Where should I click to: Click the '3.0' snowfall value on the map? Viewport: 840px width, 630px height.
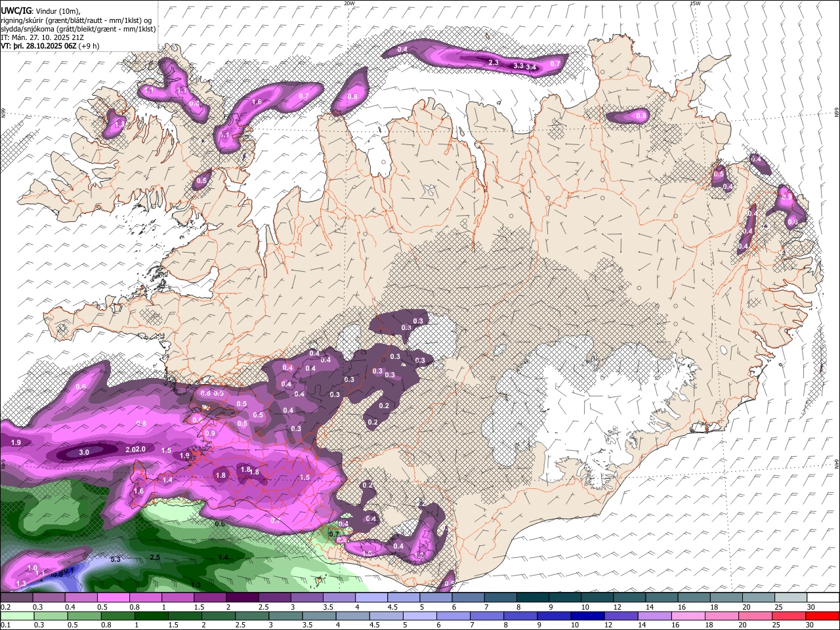tap(84, 453)
